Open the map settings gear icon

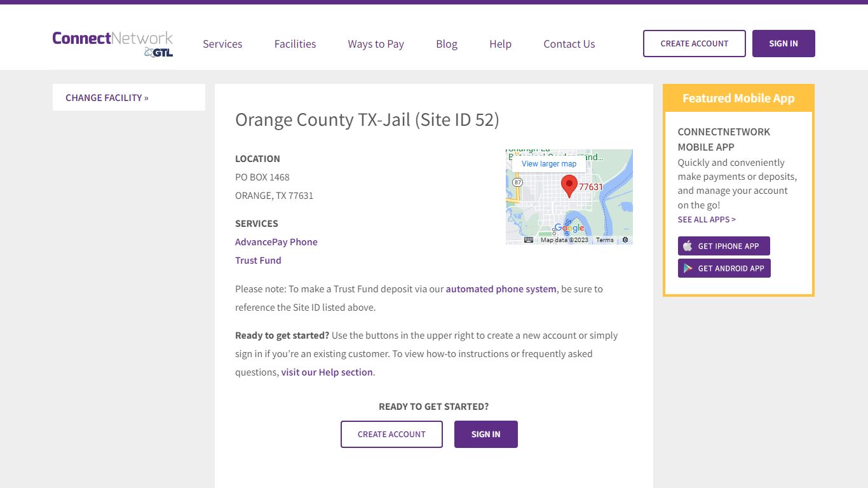(x=625, y=240)
